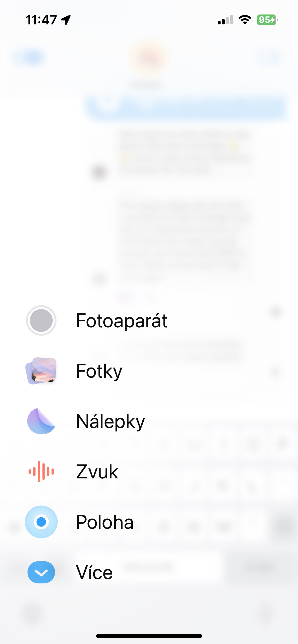Tap the Zvuk text label

coord(97,472)
